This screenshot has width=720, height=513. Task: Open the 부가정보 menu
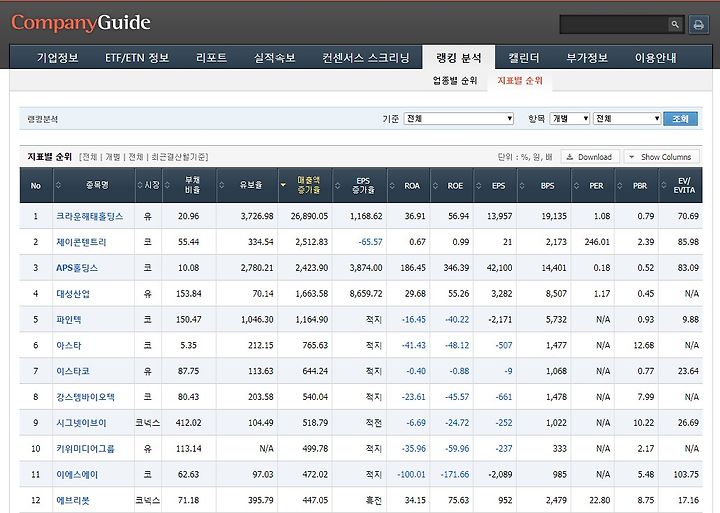587,58
